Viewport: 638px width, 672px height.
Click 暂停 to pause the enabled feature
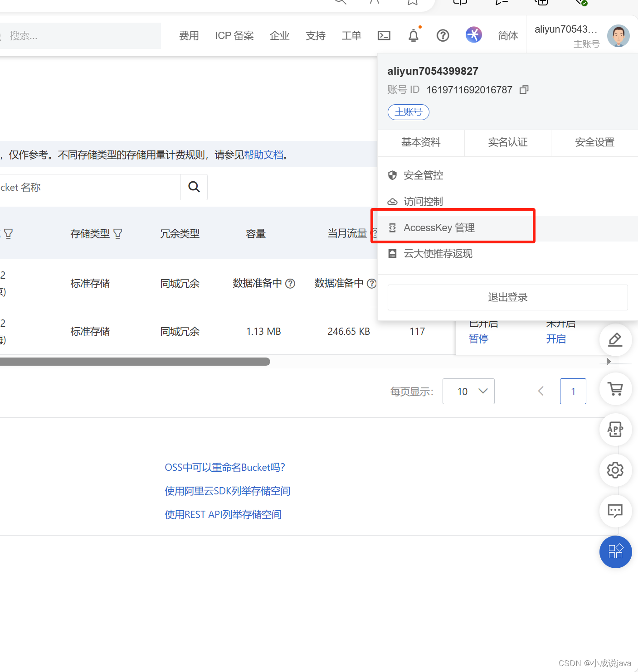[x=478, y=338]
